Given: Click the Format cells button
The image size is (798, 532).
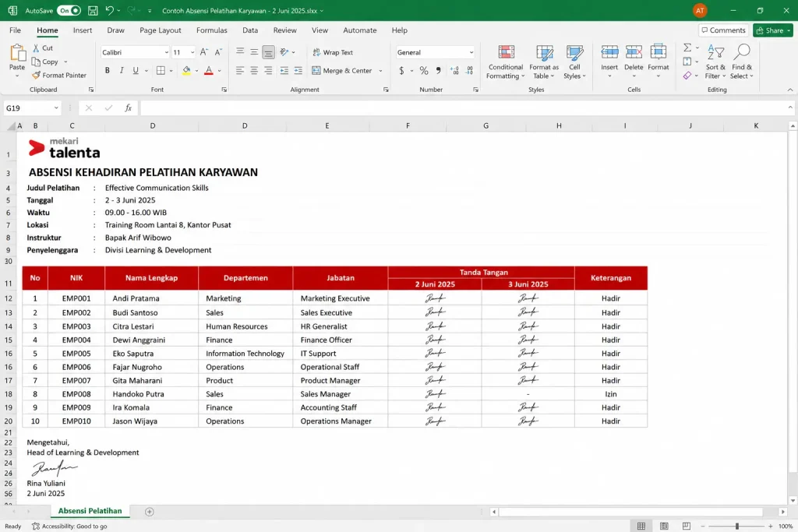Looking at the screenshot, I should pyautogui.click(x=658, y=62).
